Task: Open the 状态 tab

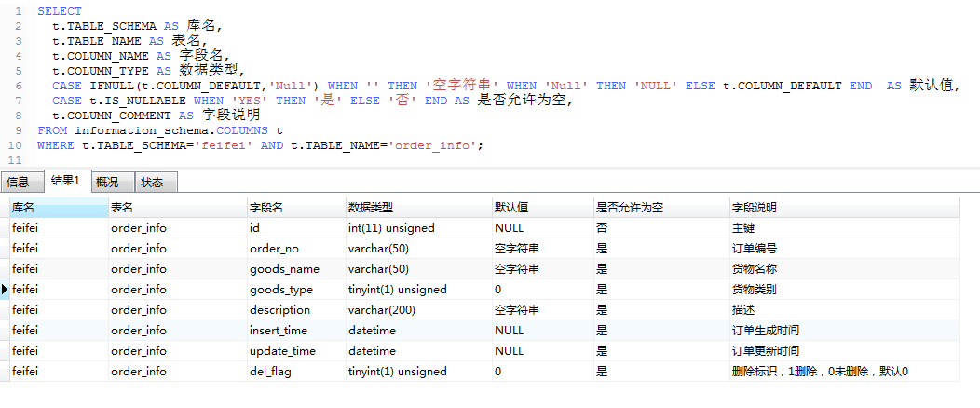Action: [157, 182]
